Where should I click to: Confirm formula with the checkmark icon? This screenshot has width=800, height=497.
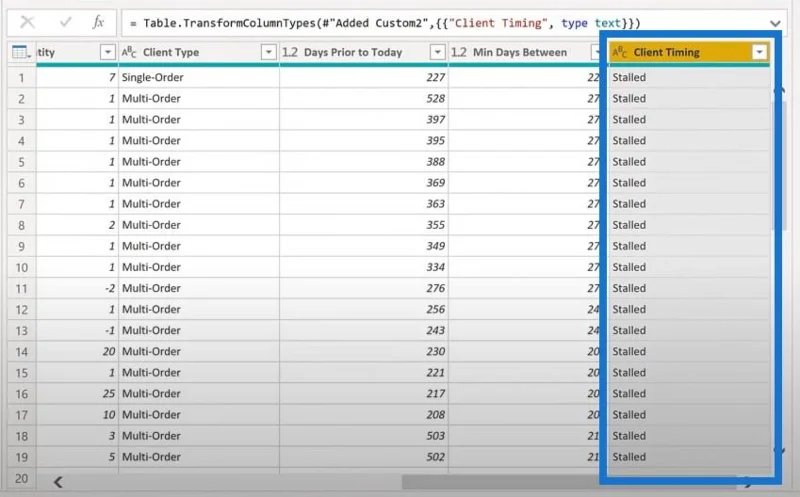(x=65, y=22)
